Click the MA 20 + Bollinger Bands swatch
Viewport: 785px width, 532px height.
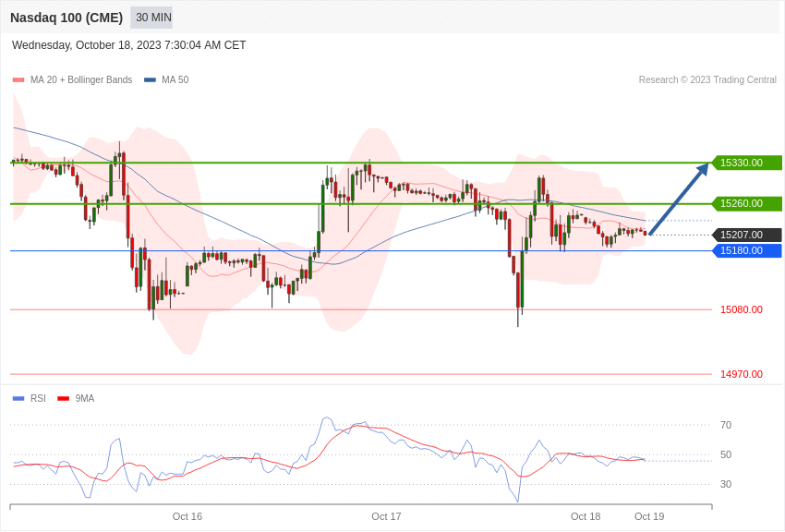[x=18, y=80]
